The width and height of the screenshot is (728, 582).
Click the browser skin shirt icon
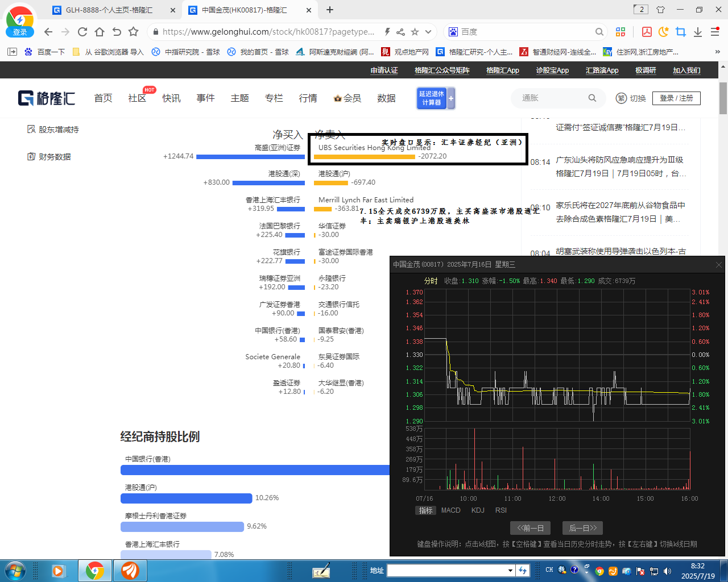660,10
